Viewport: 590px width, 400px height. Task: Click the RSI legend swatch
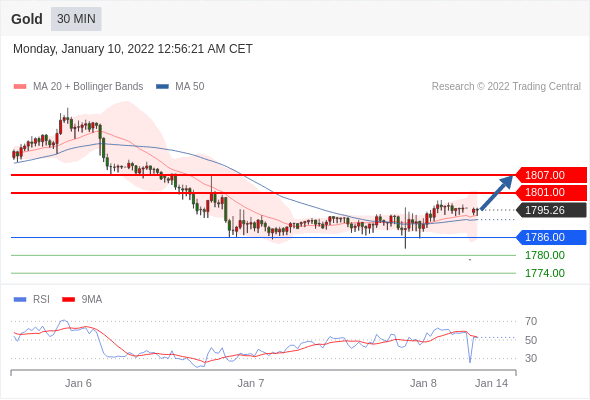click(x=20, y=300)
